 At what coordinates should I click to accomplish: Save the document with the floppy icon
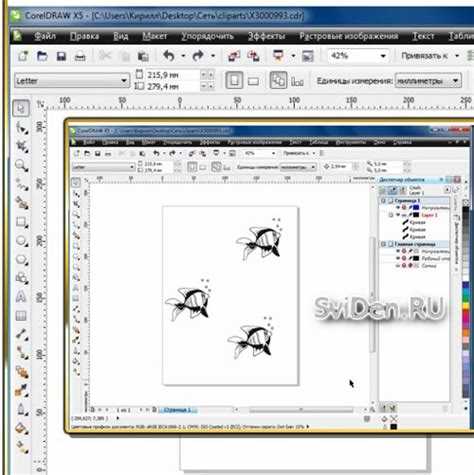pyautogui.click(x=61, y=56)
